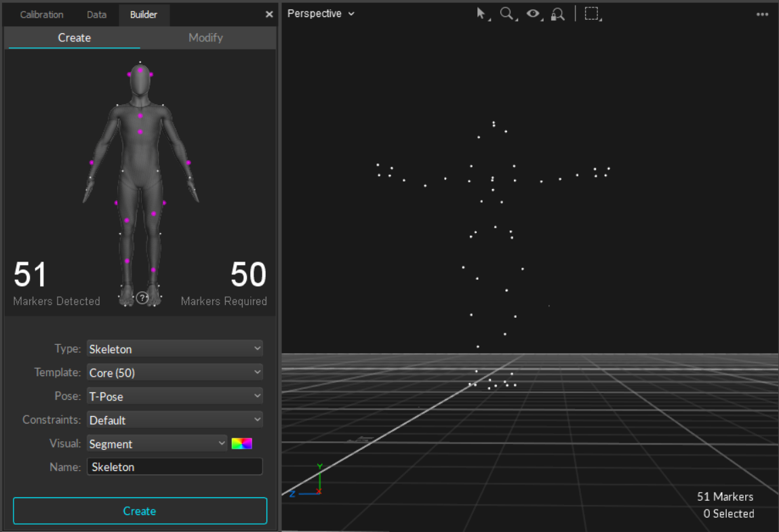The width and height of the screenshot is (779, 532).
Task: Switch to the Data tab
Action: [96, 14]
